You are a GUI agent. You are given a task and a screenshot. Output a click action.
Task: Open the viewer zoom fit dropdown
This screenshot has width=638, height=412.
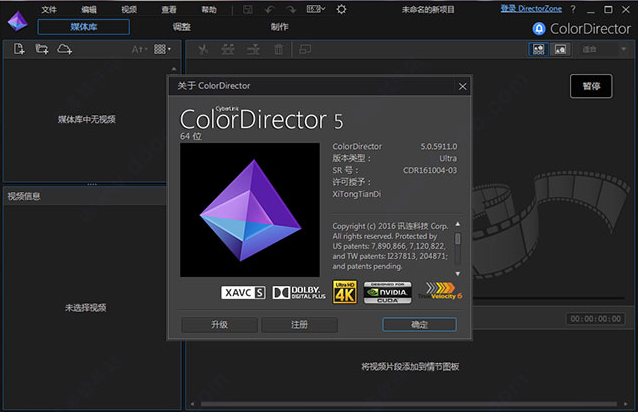coord(604,50)
